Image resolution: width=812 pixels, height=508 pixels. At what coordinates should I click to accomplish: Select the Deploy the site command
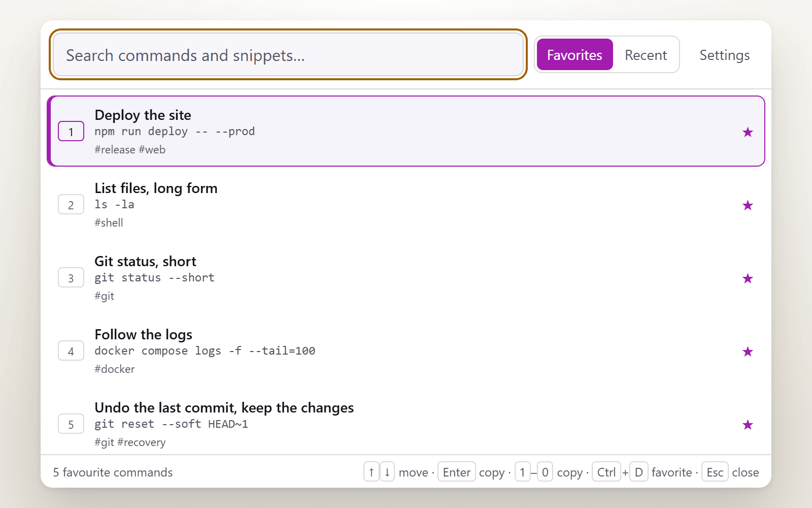tap(406, 131)
